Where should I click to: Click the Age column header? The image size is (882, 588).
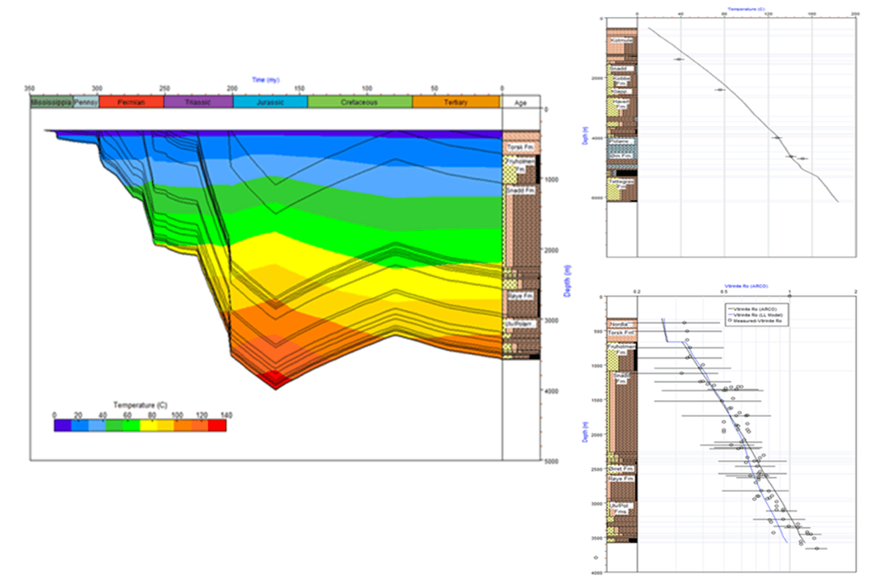coord(521,102)
